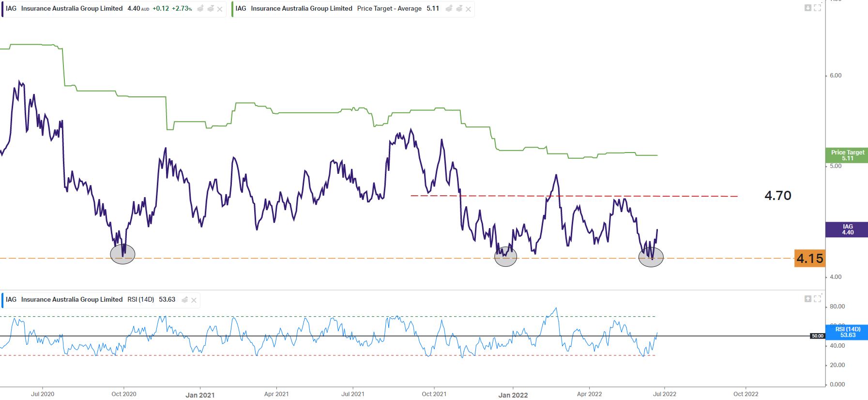The height and width of the screenshot is (400, 868).
Task: Click the 80.00 RSI axis label
Action: pyautogui.click(x=838, y=307)
